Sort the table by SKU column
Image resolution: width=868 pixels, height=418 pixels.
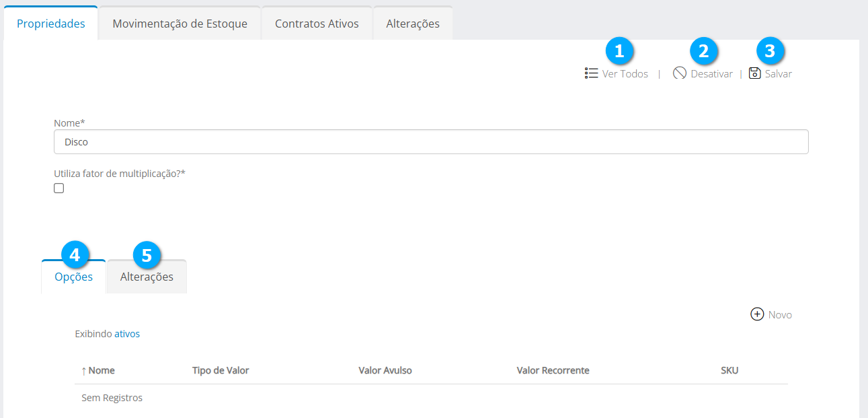pos(729,371)
